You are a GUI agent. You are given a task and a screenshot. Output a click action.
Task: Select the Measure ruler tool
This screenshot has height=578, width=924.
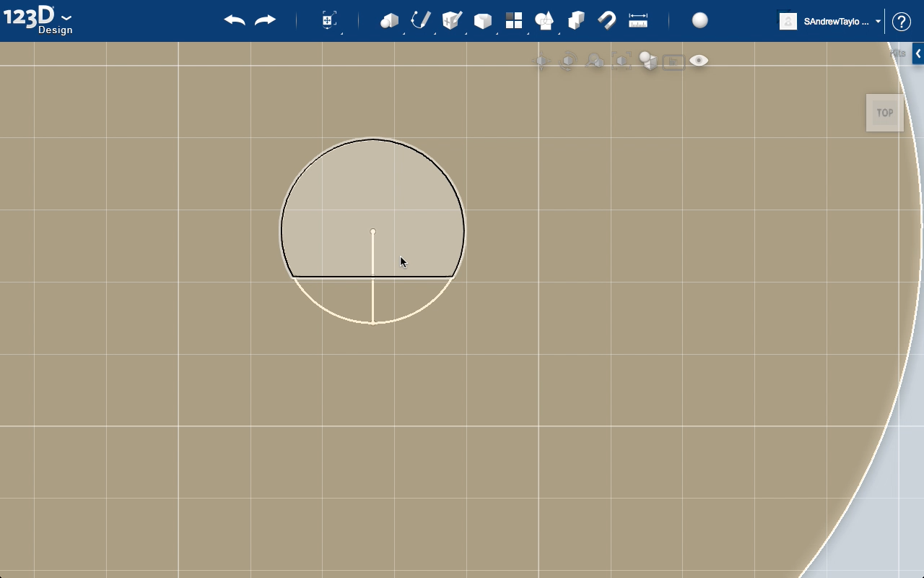[x=638, y=20]
